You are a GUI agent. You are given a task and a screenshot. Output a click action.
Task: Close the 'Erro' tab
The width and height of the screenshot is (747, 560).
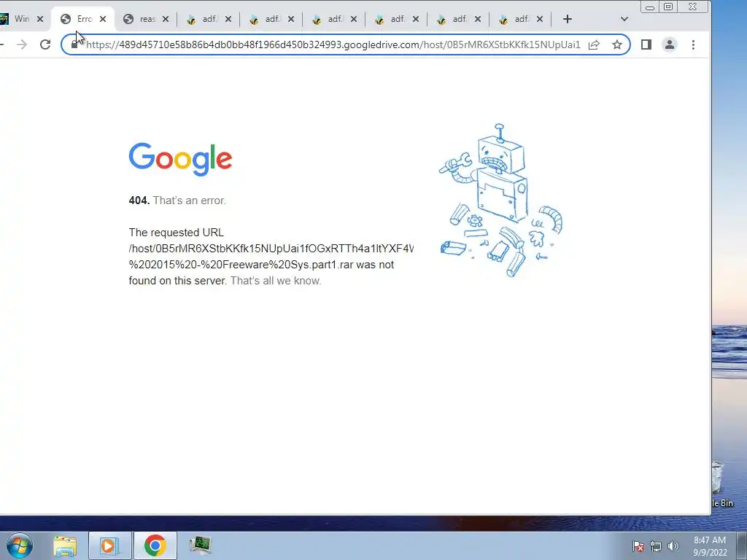(102, 19)
